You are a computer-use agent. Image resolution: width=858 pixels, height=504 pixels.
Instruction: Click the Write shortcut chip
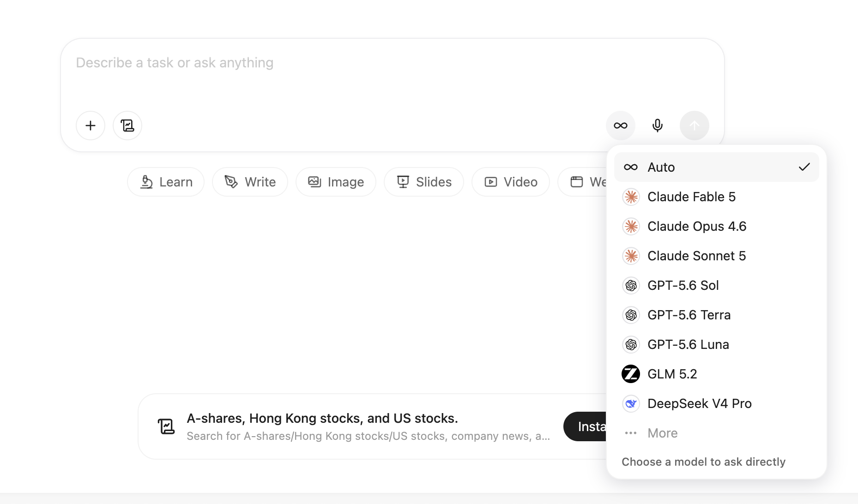250,182
